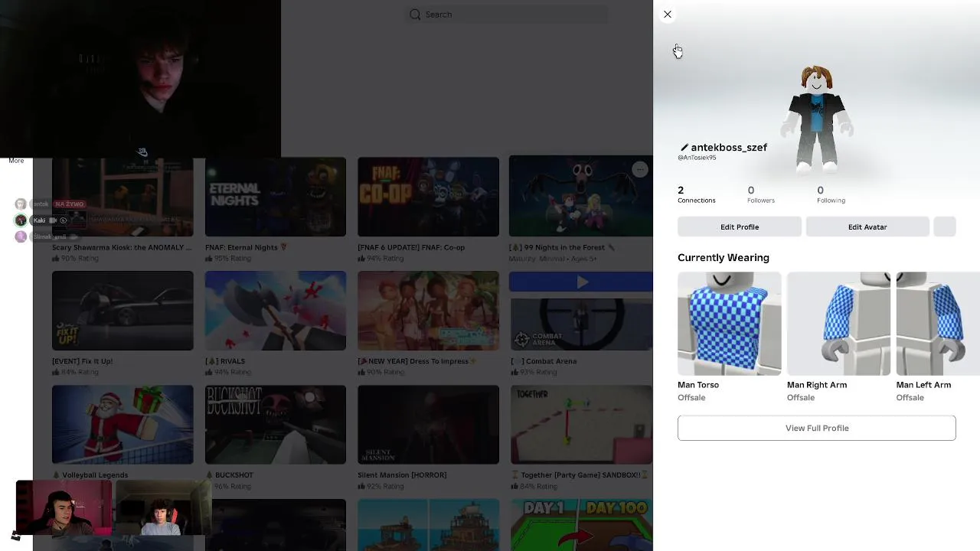980x551 pixels.
Task: Click the eye icon next to Kaki
Action: (x=64, y=220)
